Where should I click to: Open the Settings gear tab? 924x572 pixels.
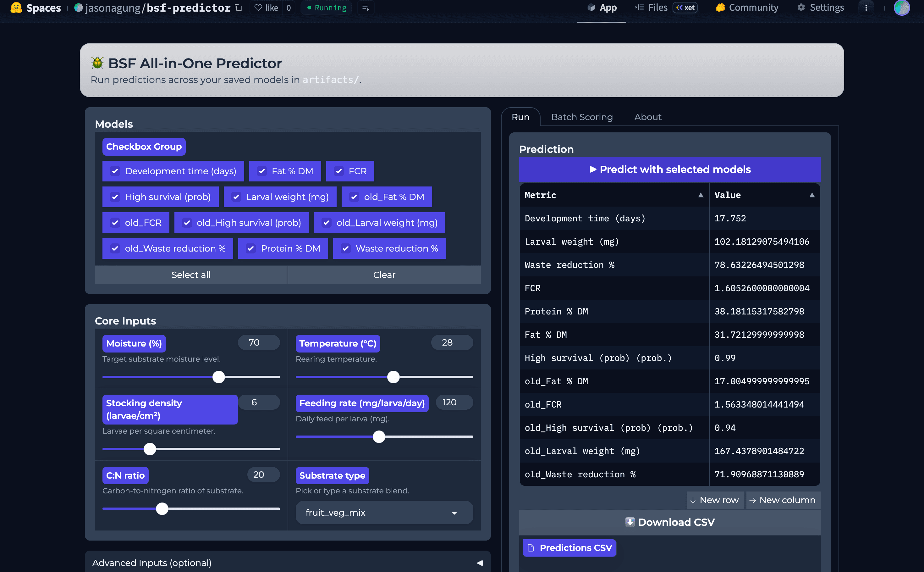click(x=821, y=8)
